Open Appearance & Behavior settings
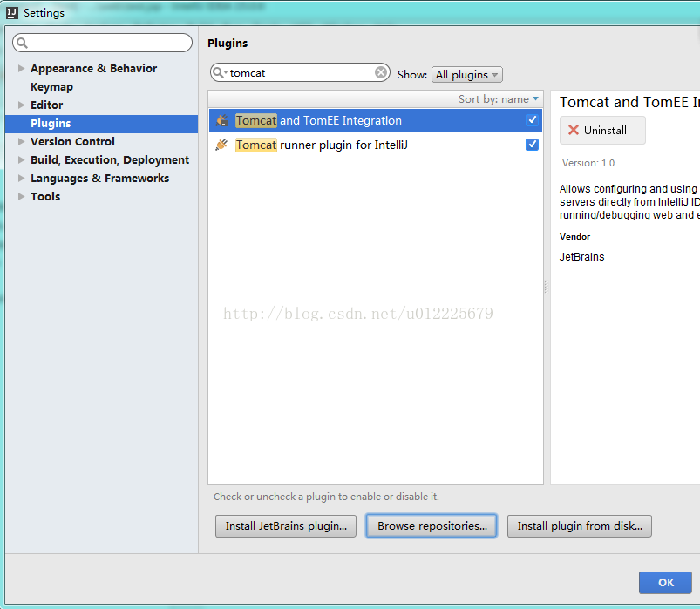This screenshot has height=609, width=700. point(94,68)
